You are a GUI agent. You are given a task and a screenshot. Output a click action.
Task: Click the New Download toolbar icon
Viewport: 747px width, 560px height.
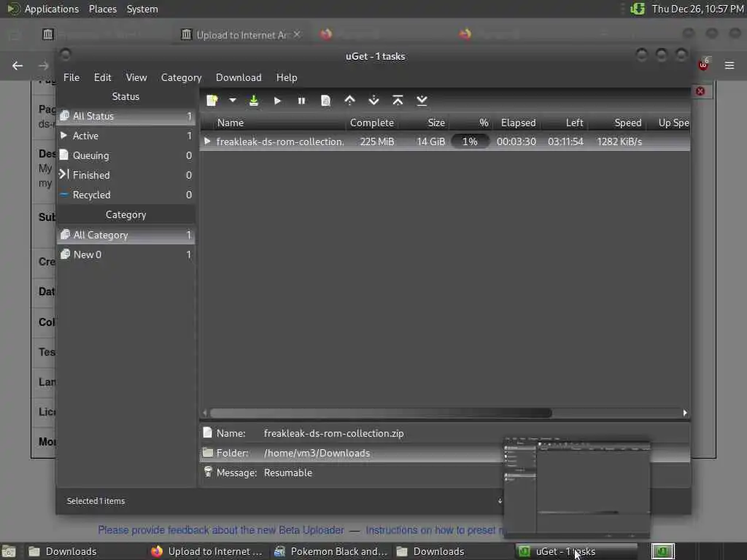point(212,101)
